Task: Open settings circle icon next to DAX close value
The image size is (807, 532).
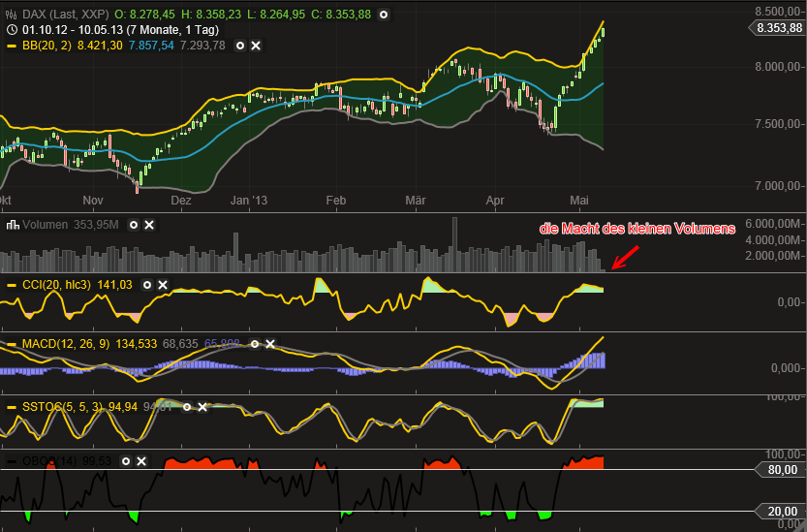Action: click(384, 15)
